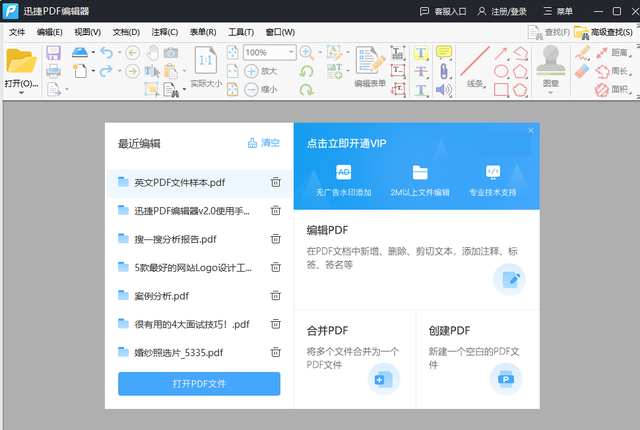Click the Print icon

pos(53,71)
